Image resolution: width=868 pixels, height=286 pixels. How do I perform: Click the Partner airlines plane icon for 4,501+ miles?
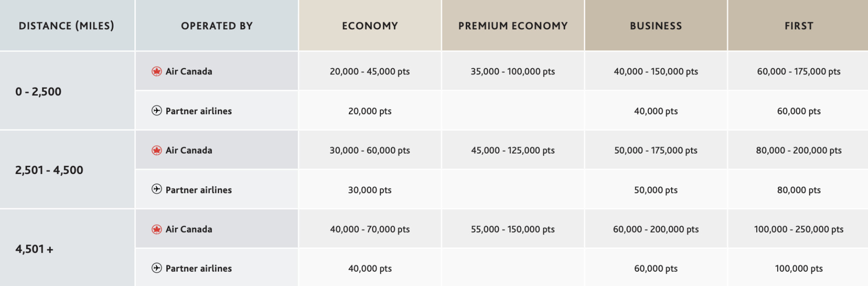tap(157, 268)
